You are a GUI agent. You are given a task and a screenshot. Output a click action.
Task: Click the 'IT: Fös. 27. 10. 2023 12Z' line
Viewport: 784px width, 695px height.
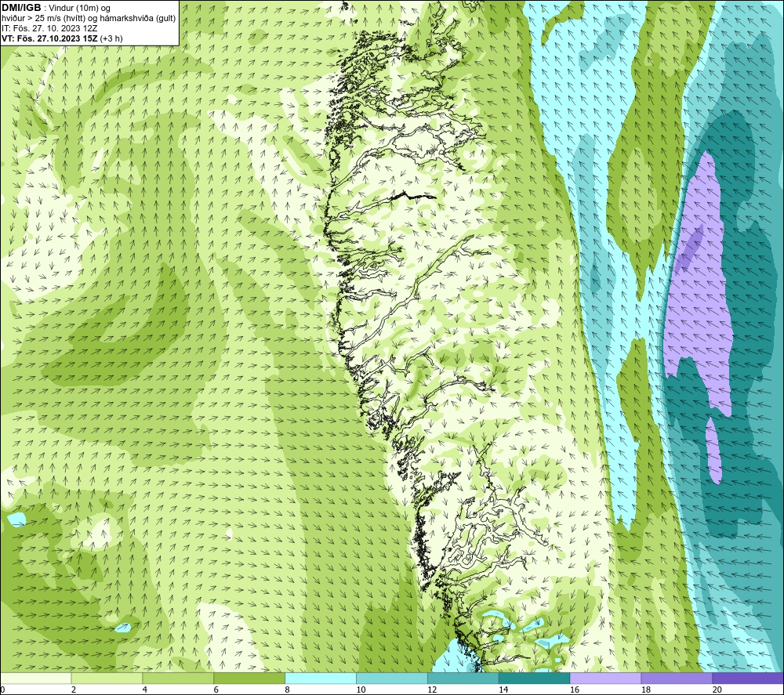click(x=49, y=28)
